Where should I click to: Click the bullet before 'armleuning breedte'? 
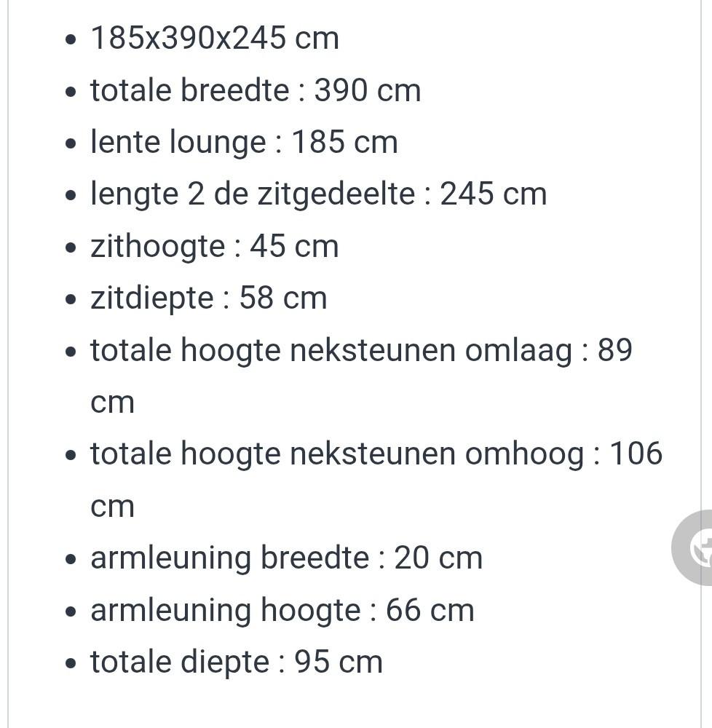click(x=71, y=559)
